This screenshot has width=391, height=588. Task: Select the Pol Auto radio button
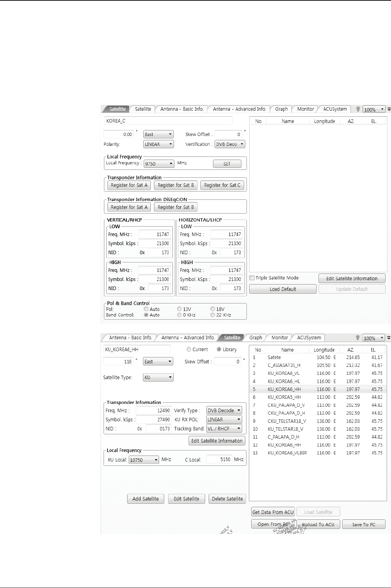click(x=146, y=309)
